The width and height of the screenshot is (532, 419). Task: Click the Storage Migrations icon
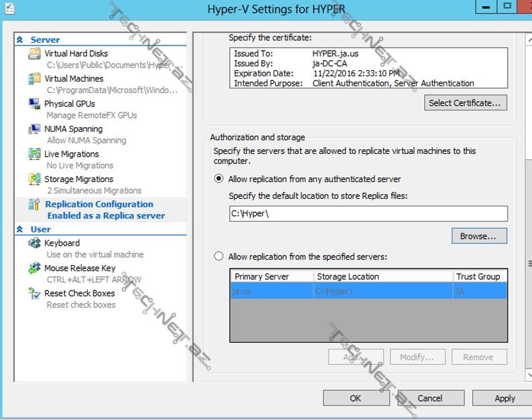tap(35, 179)
